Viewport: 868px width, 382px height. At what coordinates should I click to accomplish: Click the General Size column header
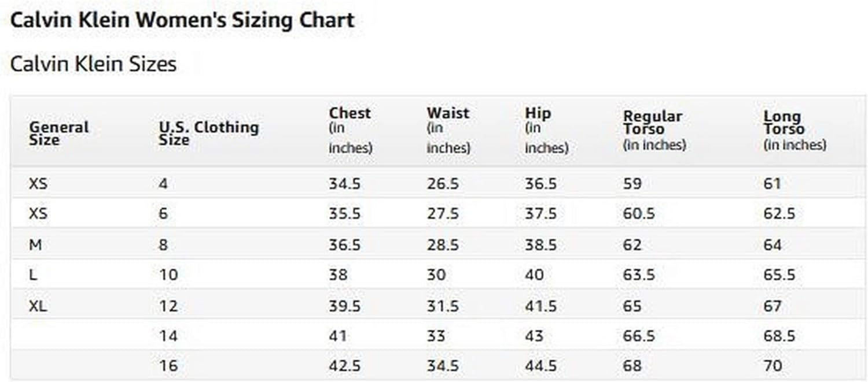[x=59, y=133]
